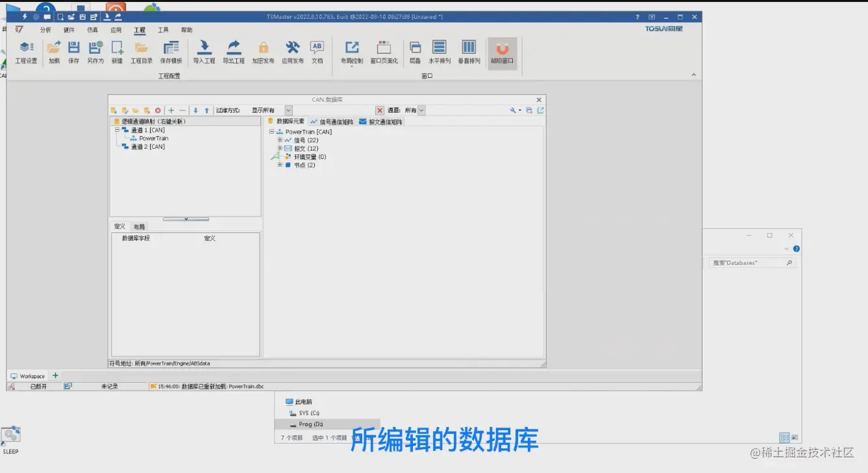Open the 仿真 menu tab

point(92,30)
